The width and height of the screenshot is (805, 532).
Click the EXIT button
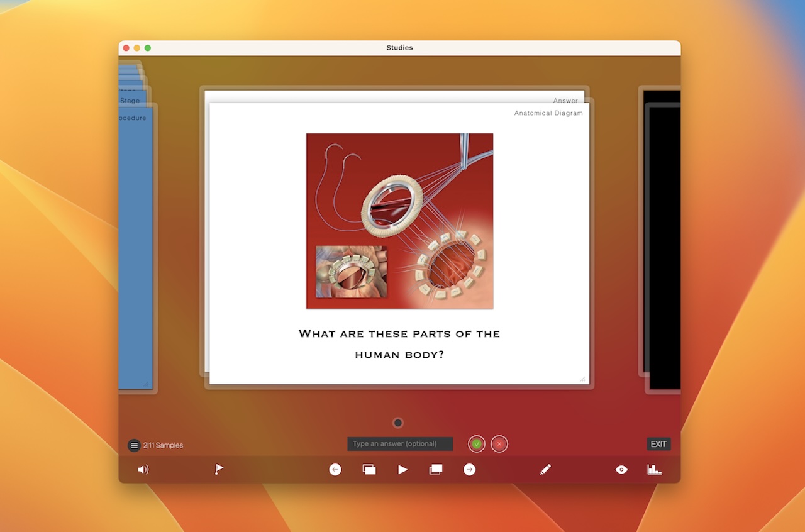coord(658,444)
